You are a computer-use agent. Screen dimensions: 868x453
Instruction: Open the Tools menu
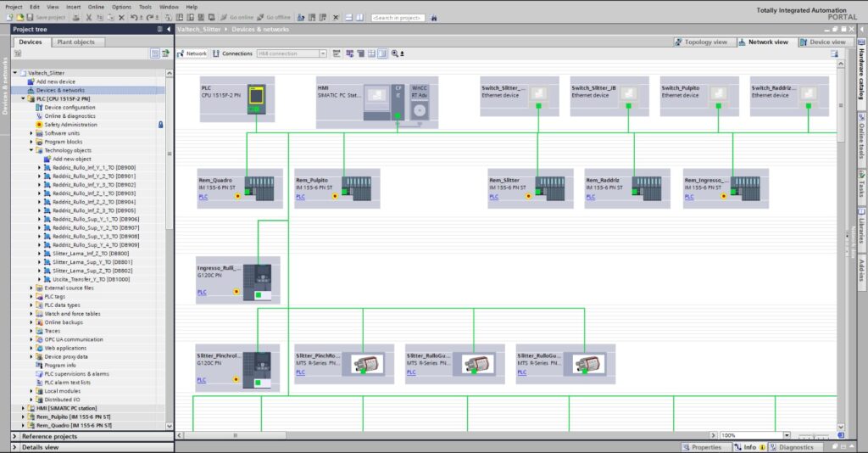click(145, 7)
